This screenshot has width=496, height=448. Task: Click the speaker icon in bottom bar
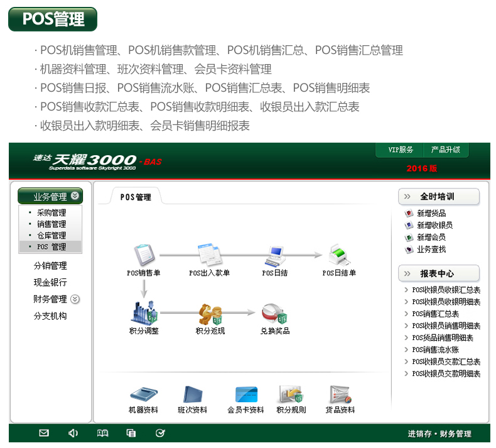point(73,433)
